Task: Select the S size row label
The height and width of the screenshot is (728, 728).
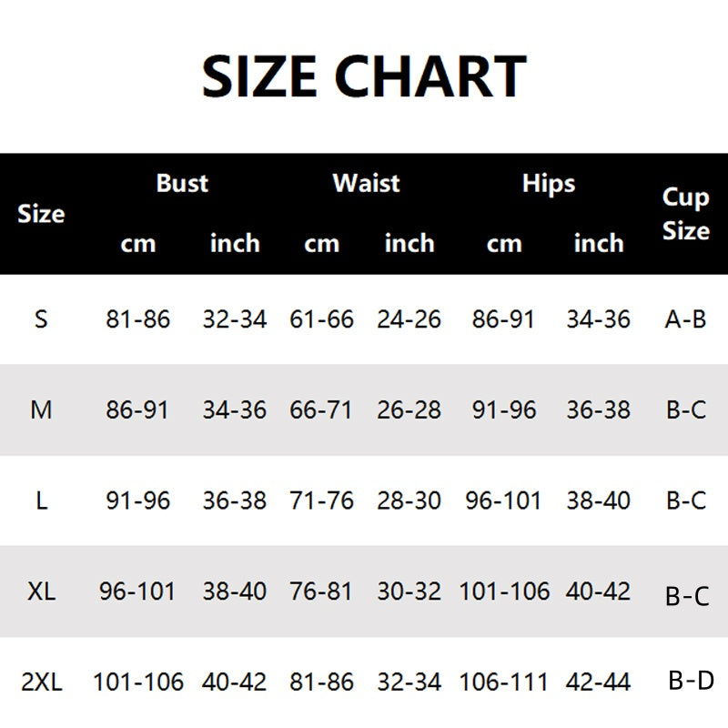Action: [41, 319]
